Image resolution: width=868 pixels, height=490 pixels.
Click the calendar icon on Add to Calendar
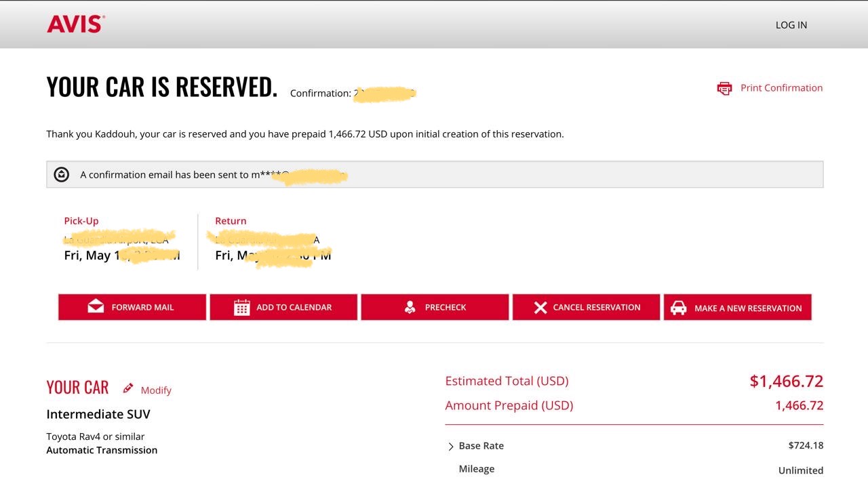point(241,307)
